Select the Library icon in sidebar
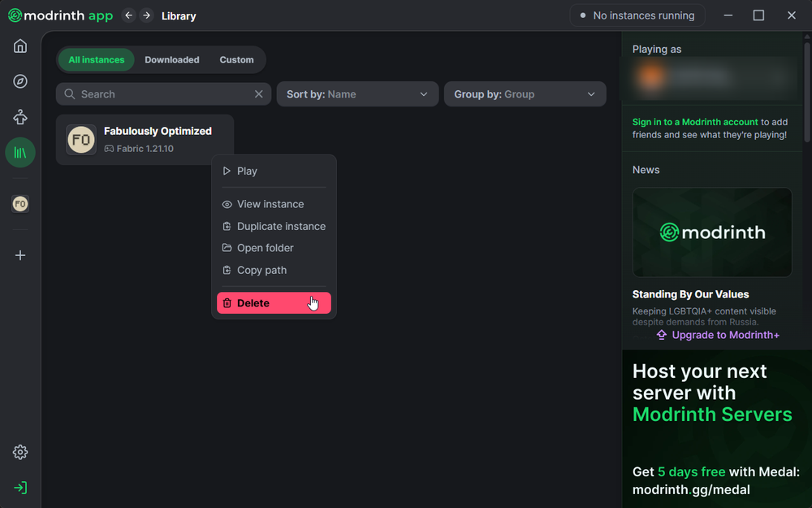The height and width of the screenshot is (508, 812). (20, 152)
